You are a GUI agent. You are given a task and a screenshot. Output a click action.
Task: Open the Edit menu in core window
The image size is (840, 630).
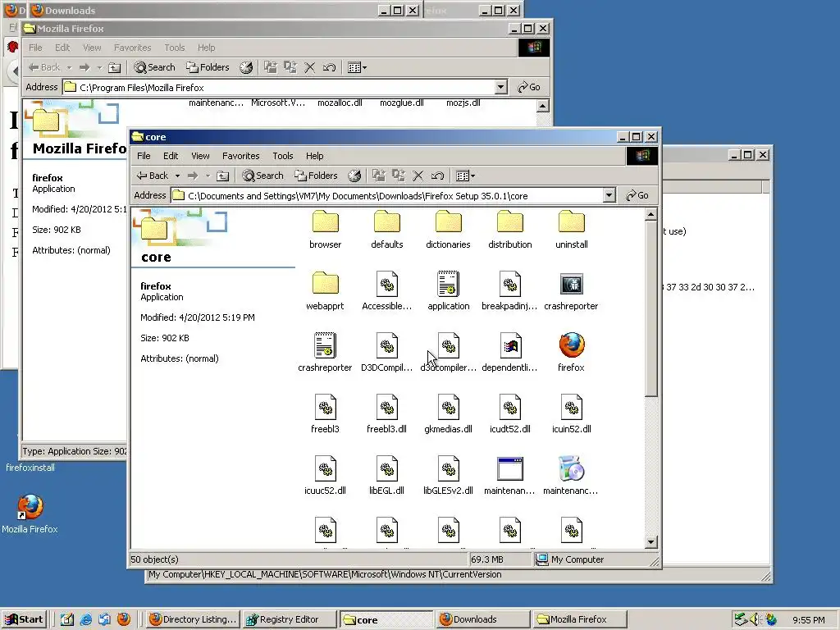[x=171, y=156]
